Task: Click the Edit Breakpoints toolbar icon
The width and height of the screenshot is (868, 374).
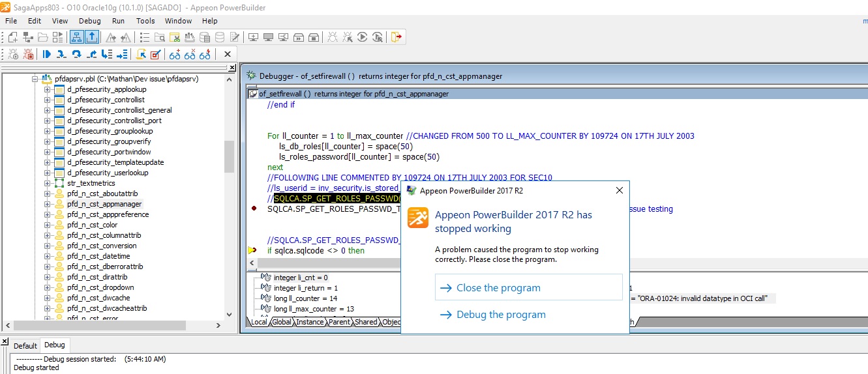Action: coord(155,55)
